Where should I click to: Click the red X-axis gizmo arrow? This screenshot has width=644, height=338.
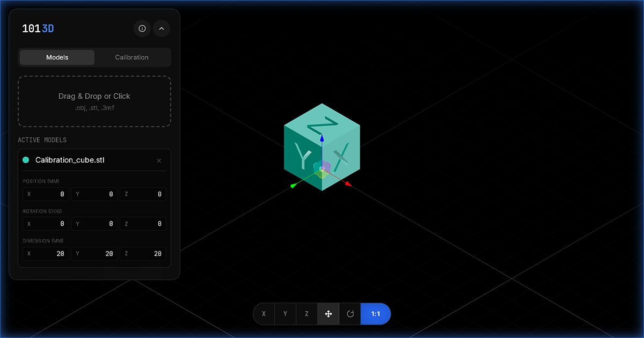pyautogui.click(x=348, y=184)
